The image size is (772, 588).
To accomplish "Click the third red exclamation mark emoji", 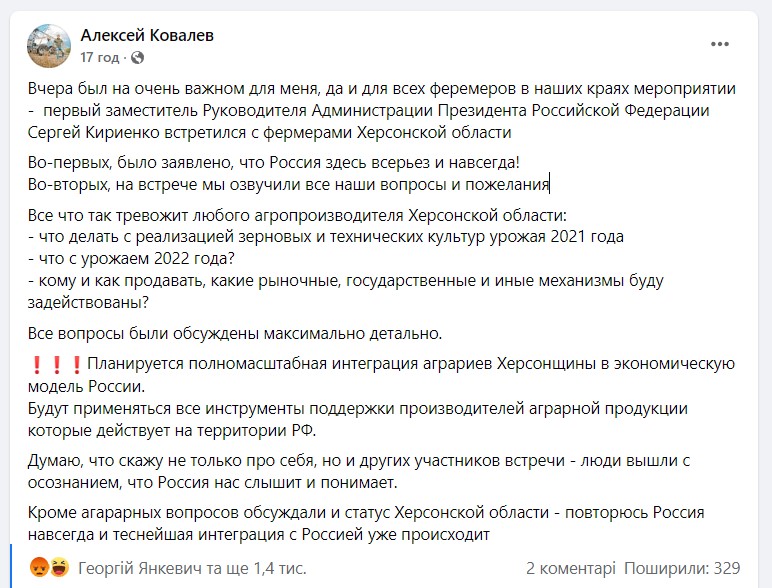I will click(74, 364).
